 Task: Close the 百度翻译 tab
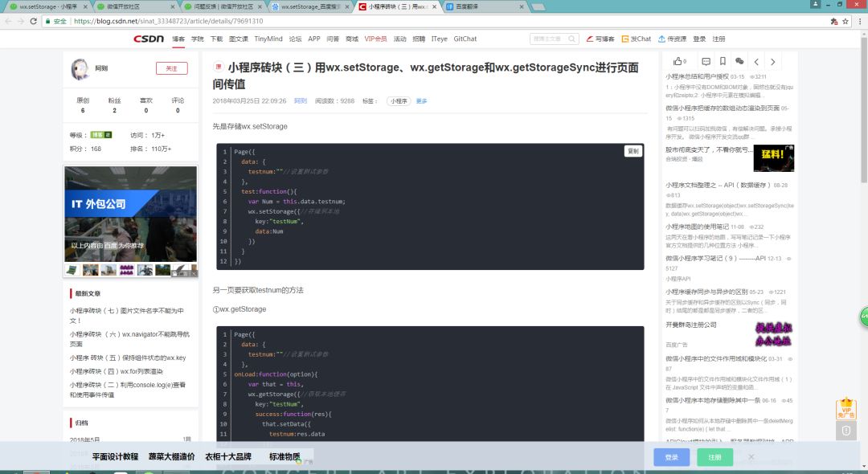pyautogui.click(x=522, y=6)
